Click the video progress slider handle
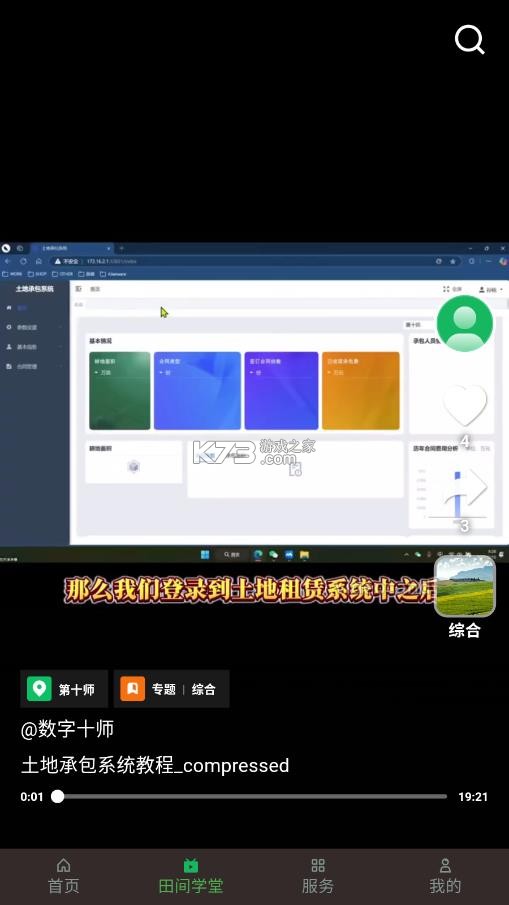Screen dimensions: 509x905 coord(57,796)
